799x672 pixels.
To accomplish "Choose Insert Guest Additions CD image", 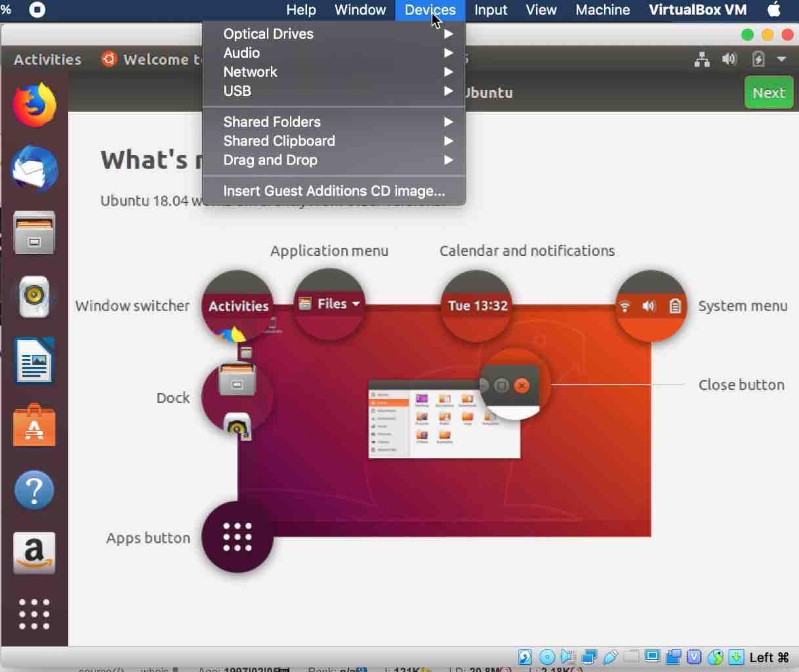I will [x=334, y=191].
